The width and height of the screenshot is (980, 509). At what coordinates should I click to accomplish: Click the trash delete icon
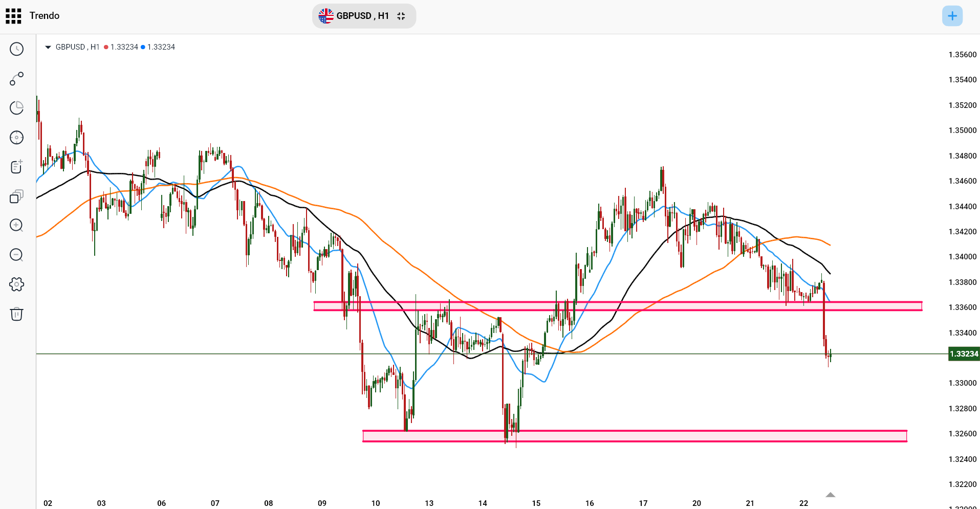click(x=16, y=314)
